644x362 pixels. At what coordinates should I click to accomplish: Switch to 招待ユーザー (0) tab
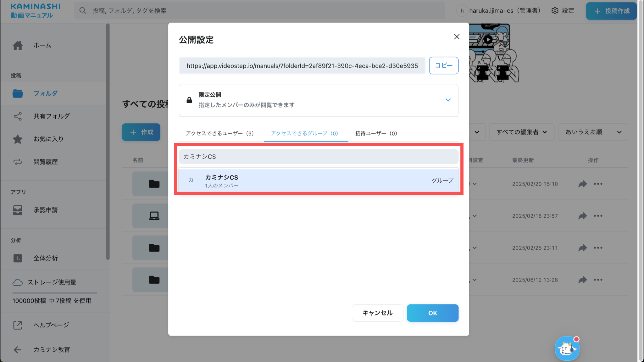[x=376, y=133]
